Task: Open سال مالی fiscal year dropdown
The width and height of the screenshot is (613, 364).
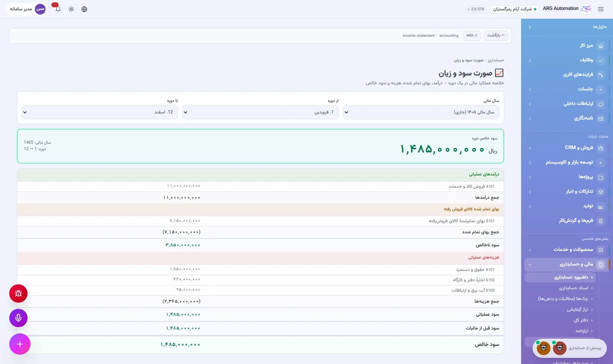Action: click(421, 112)
